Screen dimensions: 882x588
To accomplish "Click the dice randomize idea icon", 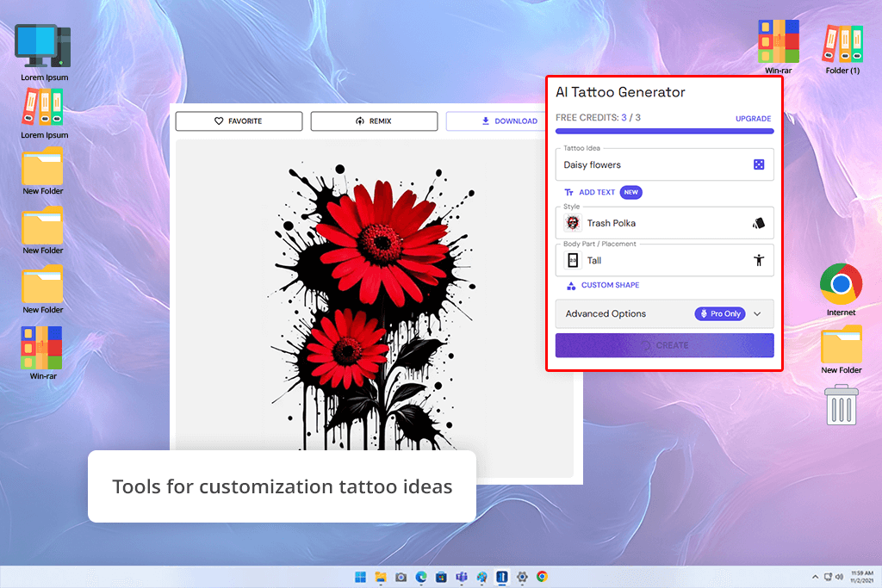I will click(x=758, y=164).
